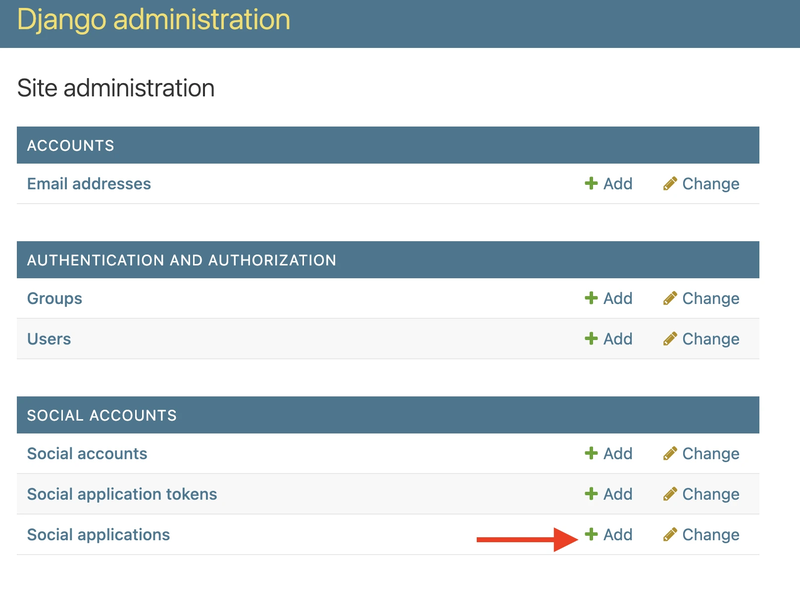
Task: Select the Change text for Social accounts
Action: tap(711, 454)
